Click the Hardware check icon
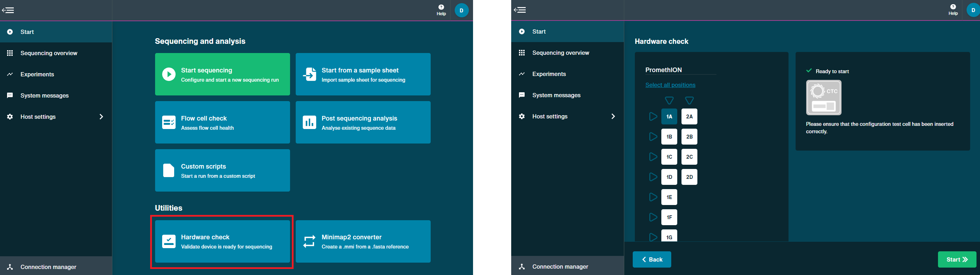The width and height of the screenshot is (980, 275). tap(169, 241)
